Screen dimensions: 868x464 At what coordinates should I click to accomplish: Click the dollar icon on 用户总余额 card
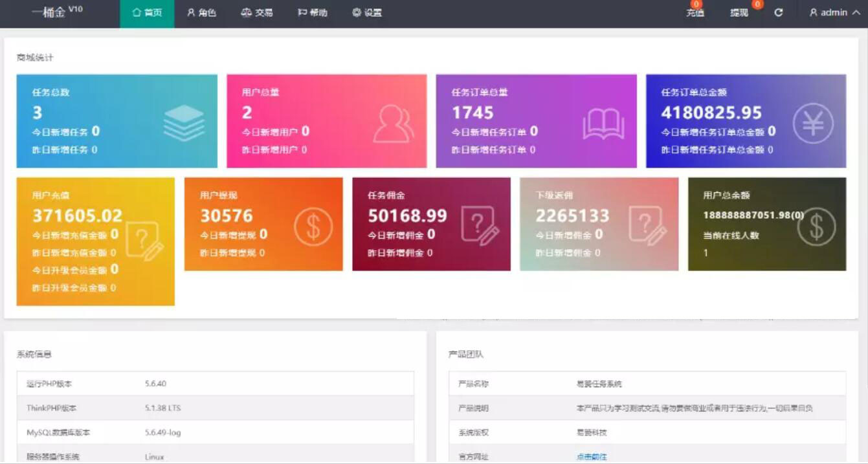pyautogui.click(x=816, y=226)
